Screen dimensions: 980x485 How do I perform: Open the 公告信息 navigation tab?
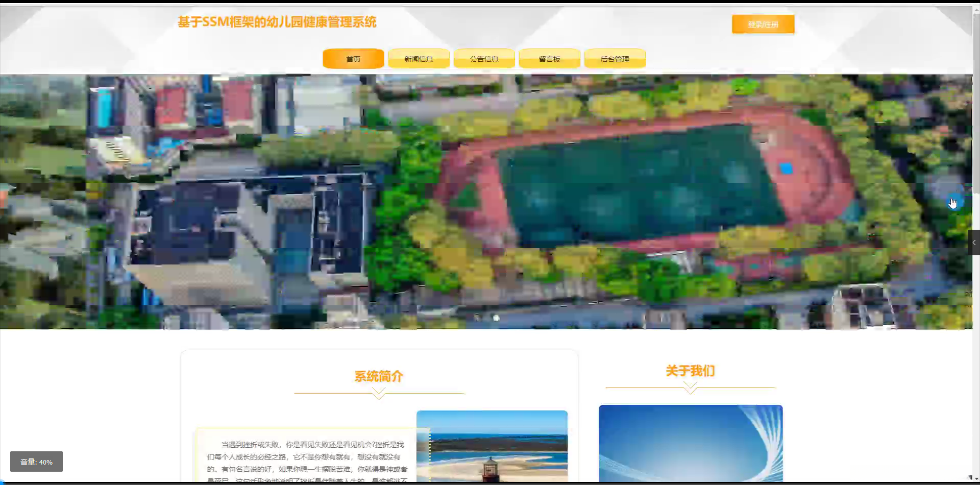(x=484, y=59)
